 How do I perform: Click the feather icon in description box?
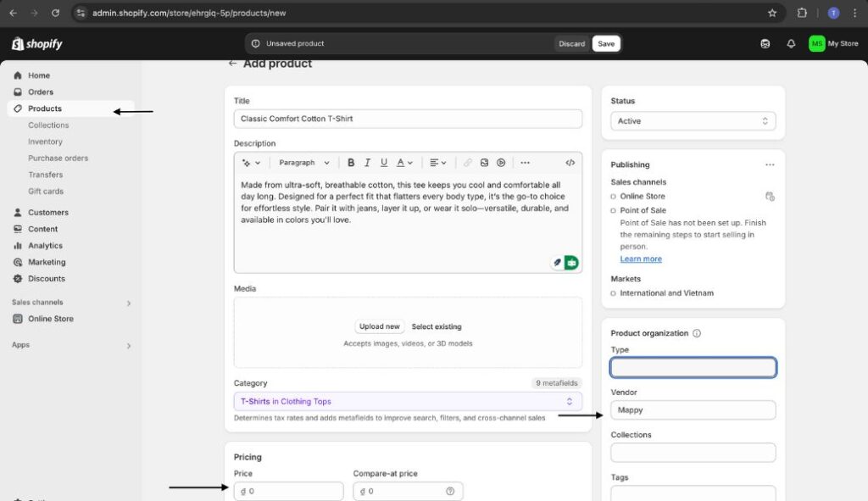557,263
